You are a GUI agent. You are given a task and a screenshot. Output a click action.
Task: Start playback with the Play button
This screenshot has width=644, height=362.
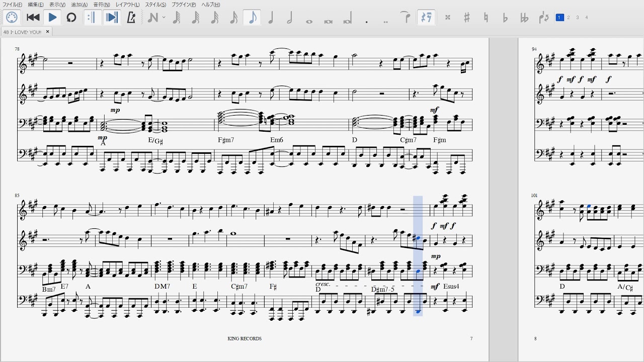click(52, 18)
